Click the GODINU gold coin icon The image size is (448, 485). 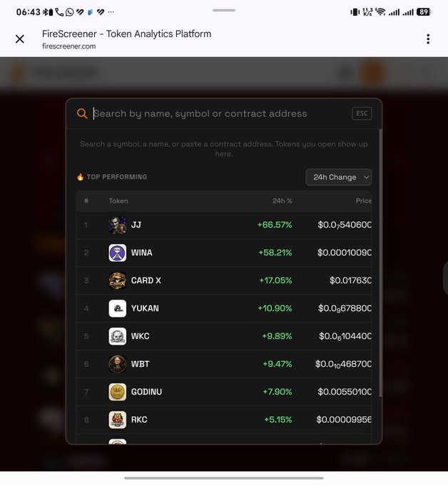point(117,392)
